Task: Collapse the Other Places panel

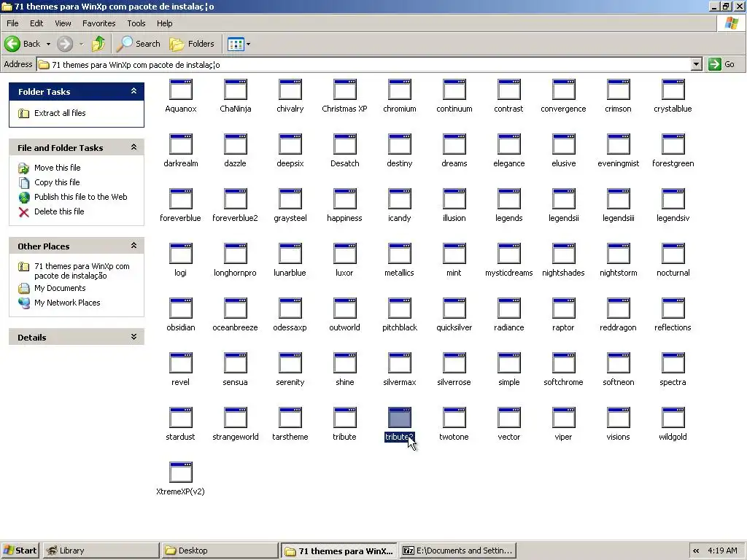Action: [x=134, y=246]
